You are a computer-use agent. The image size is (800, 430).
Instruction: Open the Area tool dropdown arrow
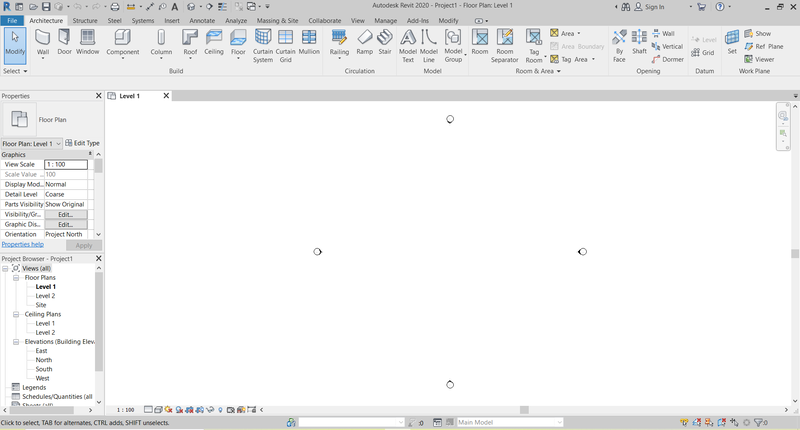pos(579,33)
